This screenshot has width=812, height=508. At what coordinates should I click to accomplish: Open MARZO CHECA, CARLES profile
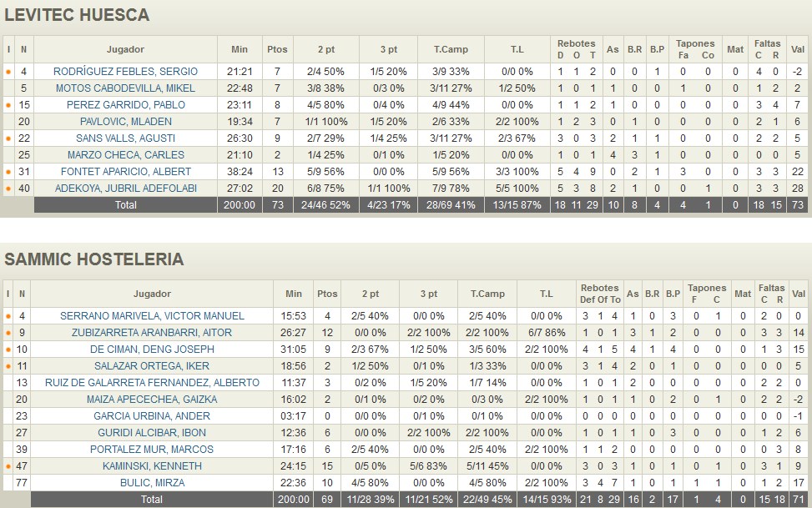click(125, 155)
